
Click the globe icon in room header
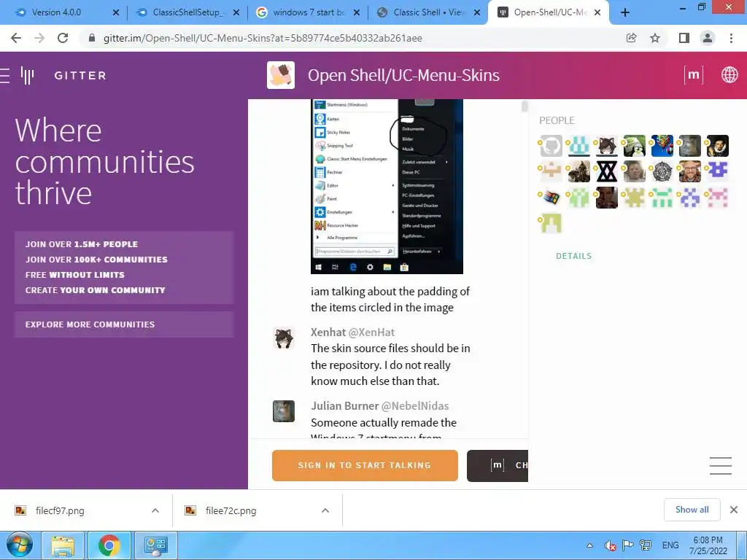(x=729, y=75)
